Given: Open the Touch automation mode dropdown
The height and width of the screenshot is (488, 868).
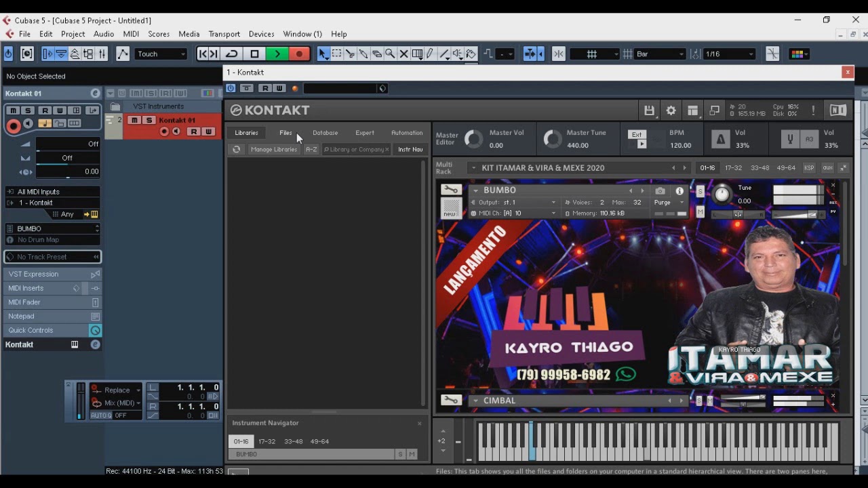Looking at the screenshot, I should point(161,54).
